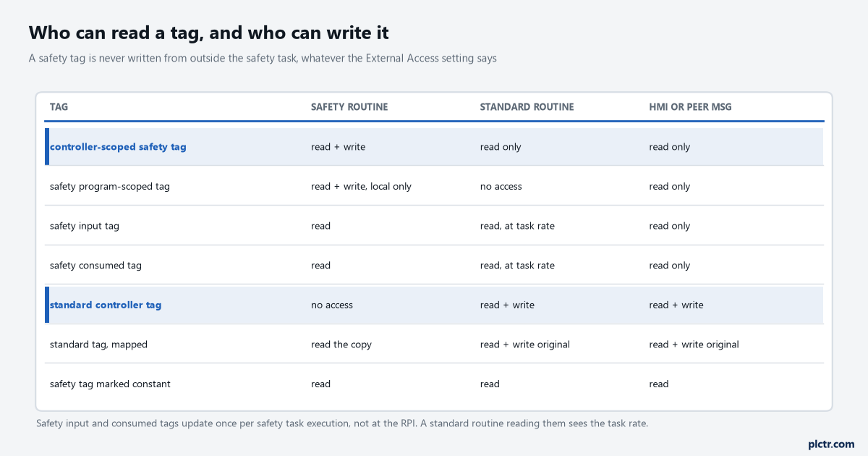Screen dimensions: 868x456
Task: Select the TAG column header
Action: click(x=59, y=107)
